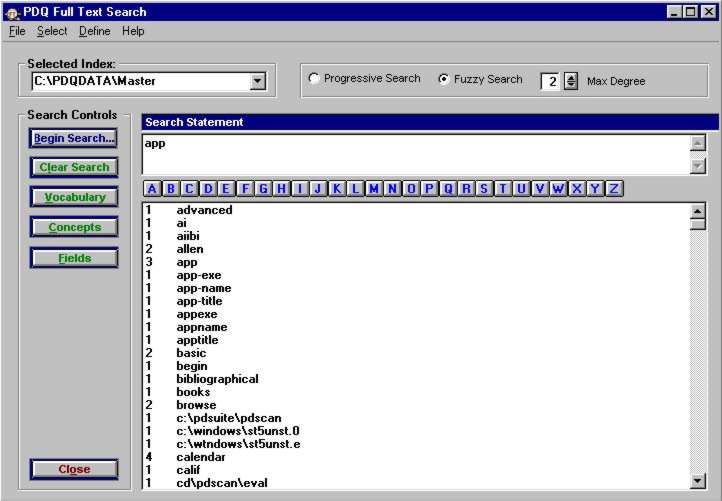The height and width of the screenshot is (501, 722).
Task: Jump to letter C in vocabulary
Action: point(189,188)
